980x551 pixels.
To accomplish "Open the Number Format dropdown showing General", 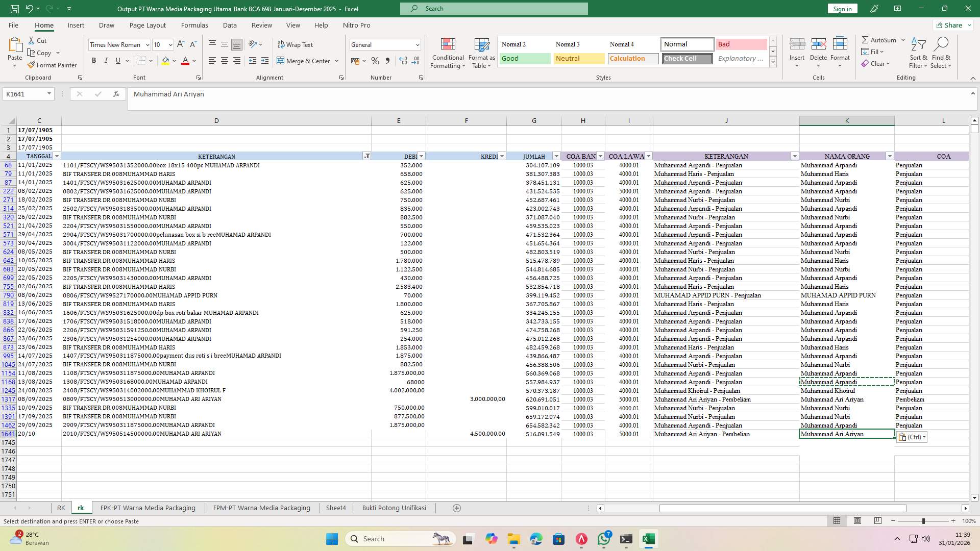I will [x=385, y=44].
